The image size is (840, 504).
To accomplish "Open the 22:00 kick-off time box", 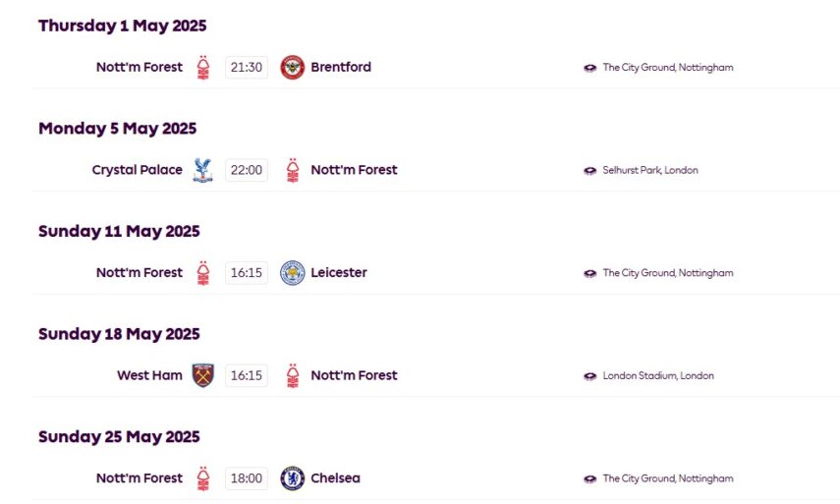I will coord(247,170).
